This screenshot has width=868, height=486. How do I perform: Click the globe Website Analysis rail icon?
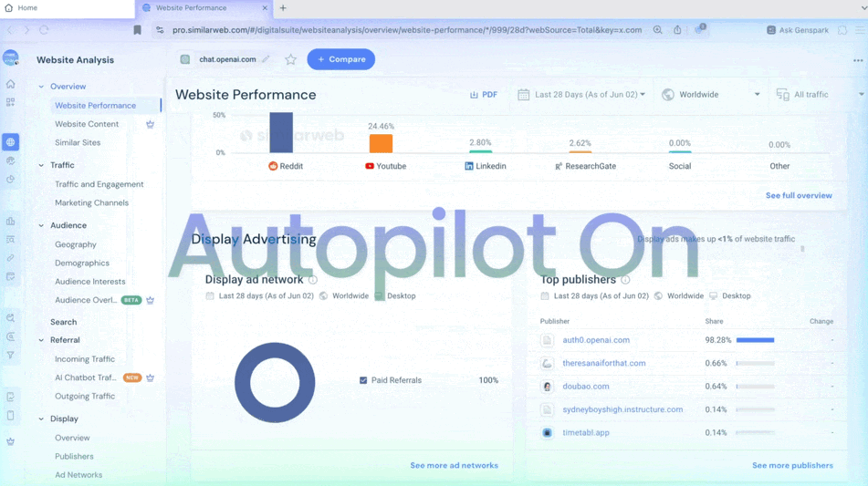coord(11,142)
